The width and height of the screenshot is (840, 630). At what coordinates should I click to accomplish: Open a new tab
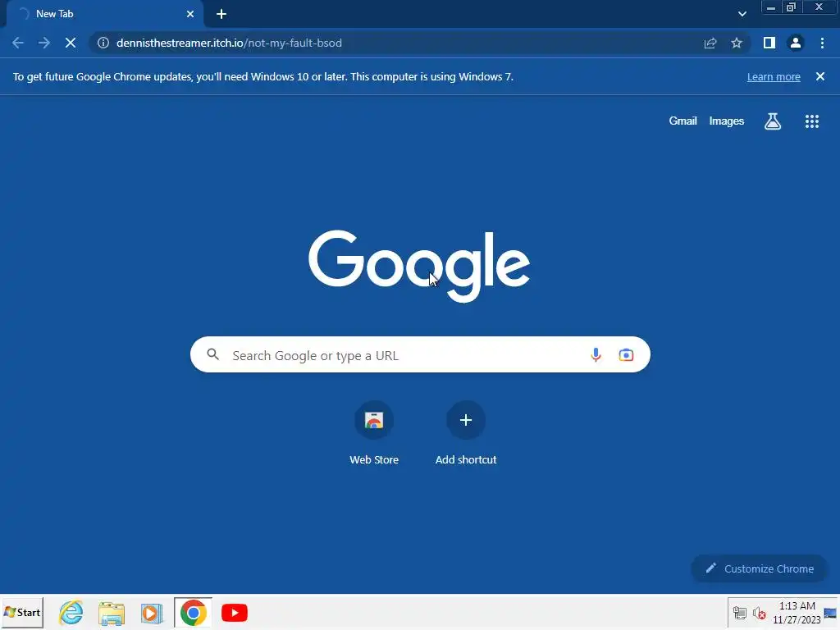(x=221, y=14)
